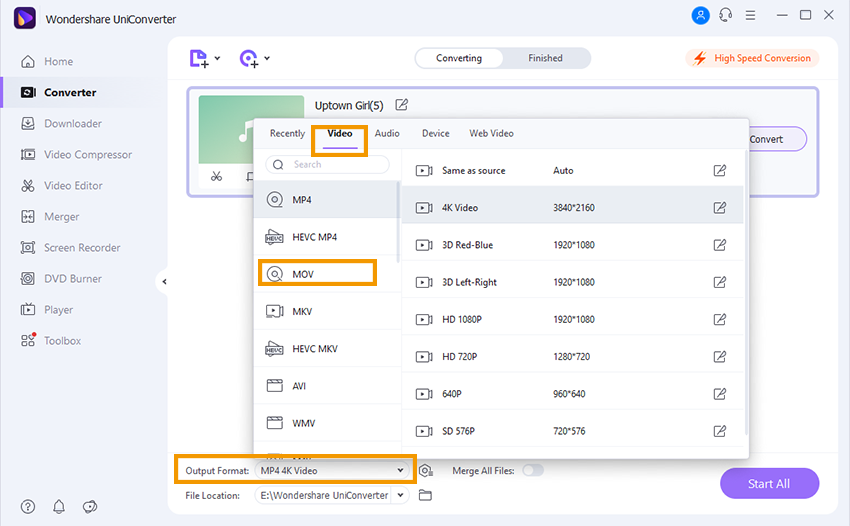The height and width of the screenshot is (526, 850).
Task: Edit the 3D Red-Blue preset
Action: pyautogui.click(x=719, y=245)
